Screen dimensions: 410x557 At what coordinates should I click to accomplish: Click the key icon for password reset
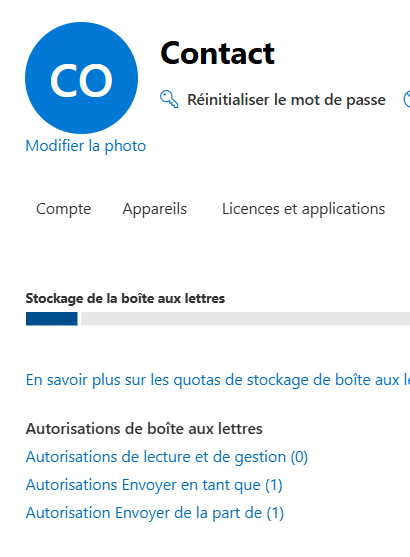click(169, 99)
